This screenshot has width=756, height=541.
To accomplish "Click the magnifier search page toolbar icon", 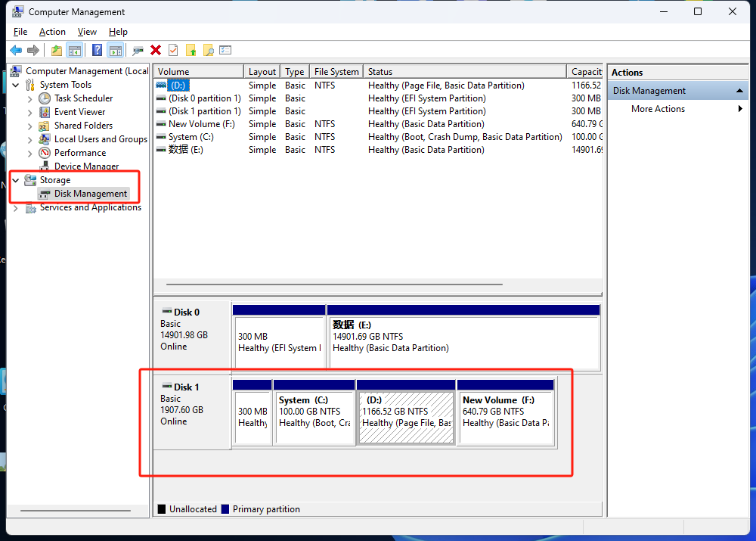I will coord(208,50).
